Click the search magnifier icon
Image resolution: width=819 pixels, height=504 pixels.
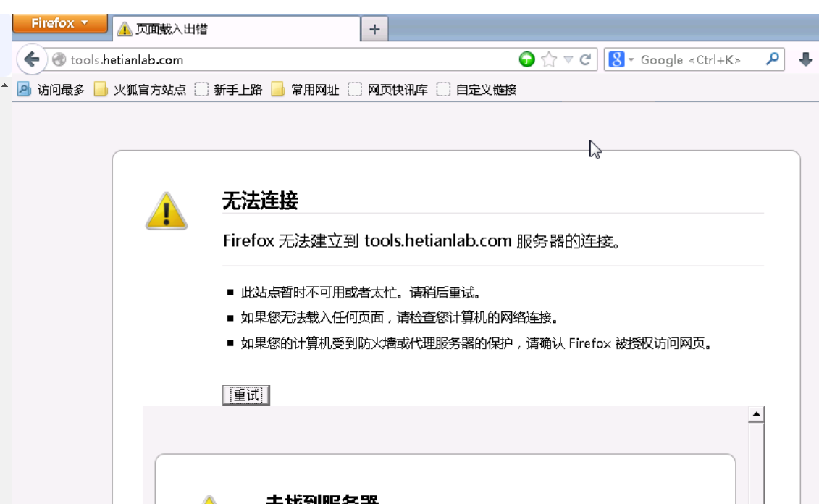pos(773,59)
